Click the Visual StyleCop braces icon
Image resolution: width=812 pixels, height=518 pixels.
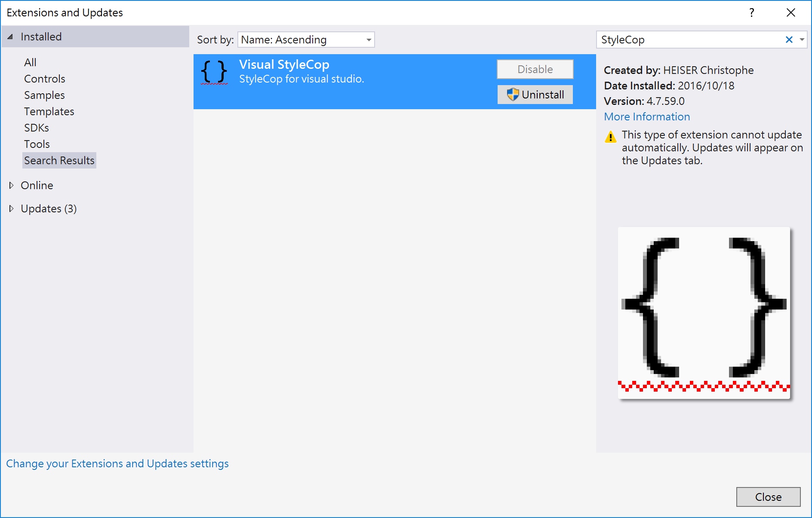point(214,72)
